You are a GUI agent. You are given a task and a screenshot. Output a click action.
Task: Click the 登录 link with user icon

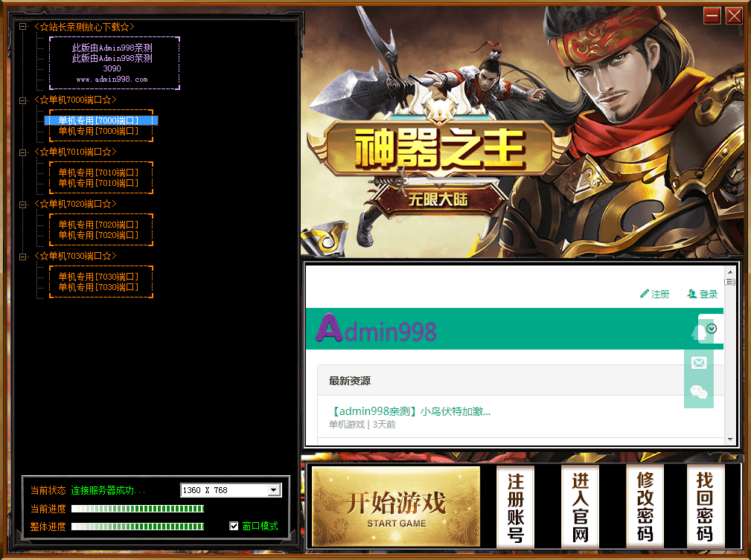coord(702,294)
